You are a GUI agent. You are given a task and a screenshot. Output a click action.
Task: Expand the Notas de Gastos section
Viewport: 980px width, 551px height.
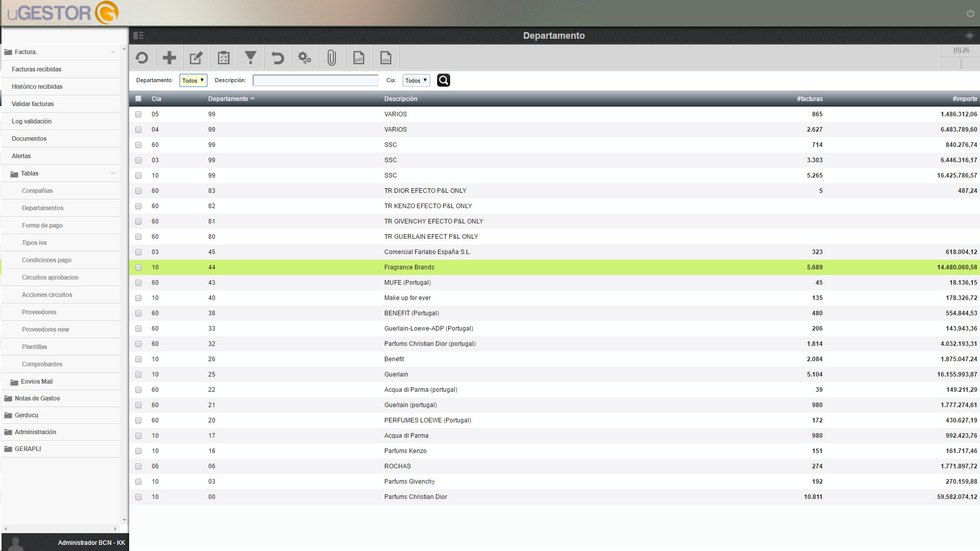tap(37, 398)
